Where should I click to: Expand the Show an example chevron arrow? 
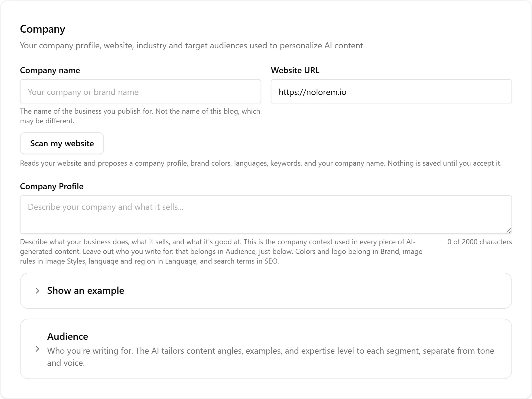point(37,291)
